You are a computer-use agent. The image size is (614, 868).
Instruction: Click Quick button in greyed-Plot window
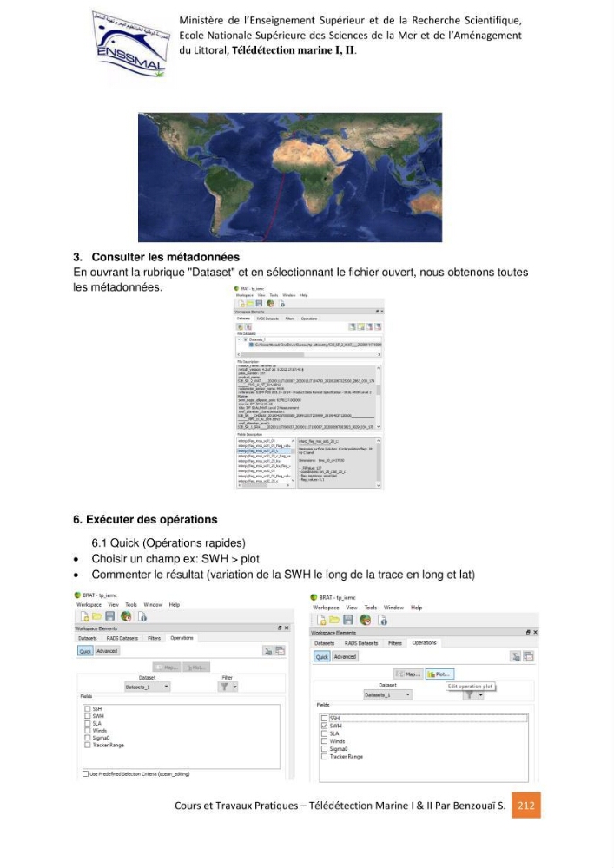click(85, 651)
